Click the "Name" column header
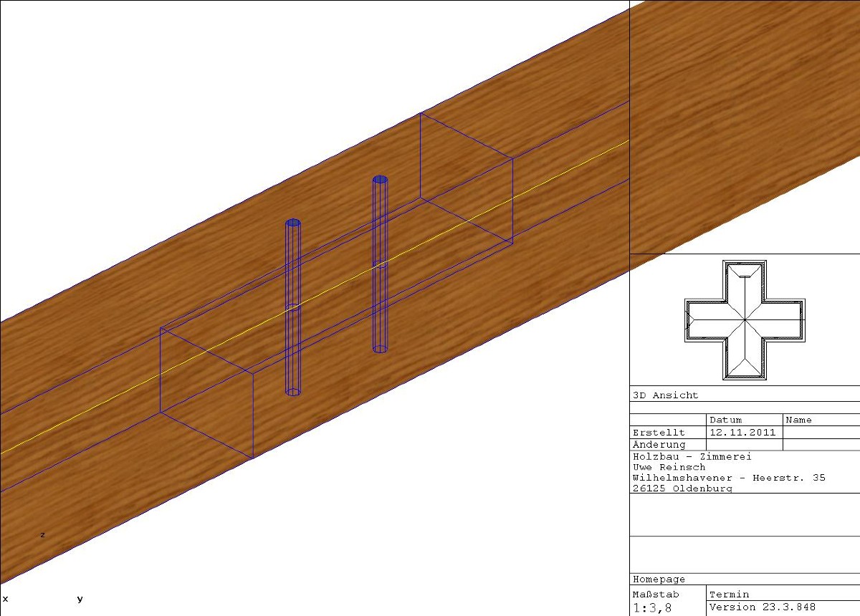The height and width of the screenshot is (616, 860). point(799,420)
